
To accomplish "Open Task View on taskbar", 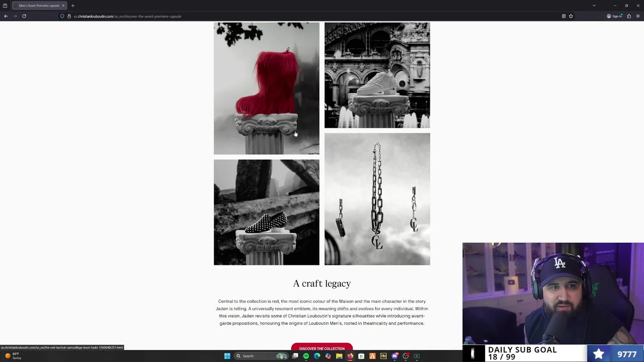I will (x=295, y=356).
